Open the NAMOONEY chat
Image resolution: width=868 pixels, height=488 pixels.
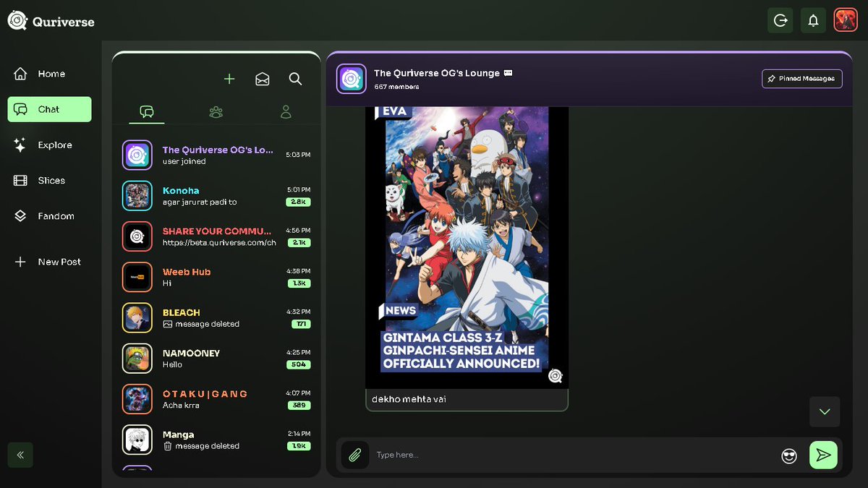click(x=216, y=359)
